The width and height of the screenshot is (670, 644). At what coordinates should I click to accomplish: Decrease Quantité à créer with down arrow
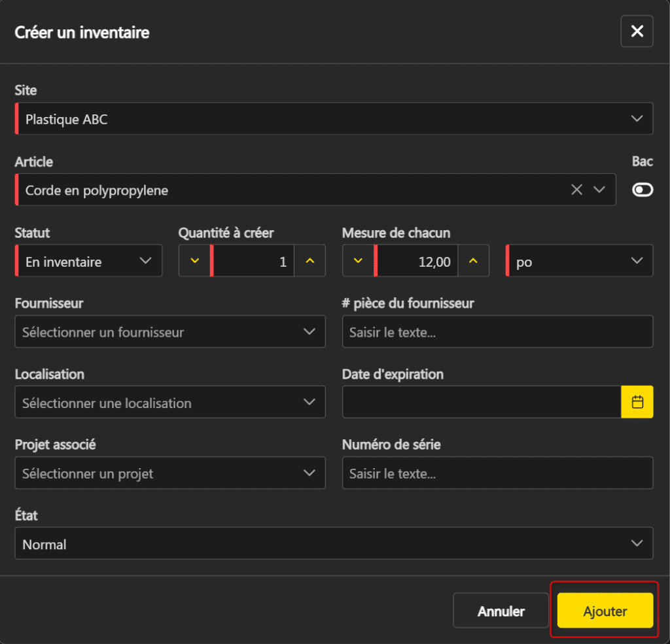point(194,261)
